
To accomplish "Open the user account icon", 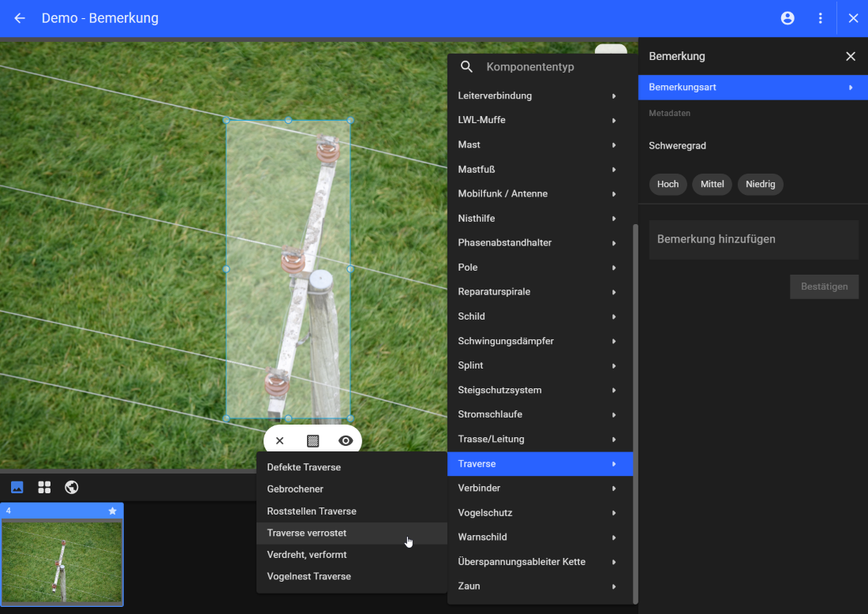I will pyautogui.click(x=788, y=18).
